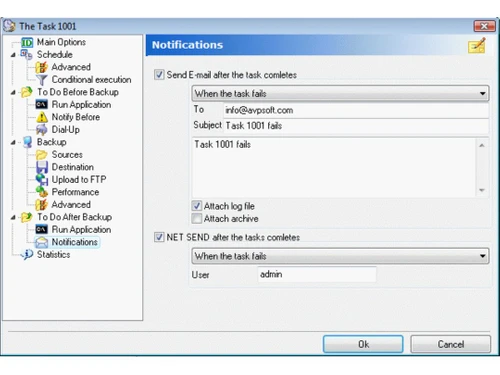Click the Sources folder icon
Viewport: 500px width, 375px height.
[42, 155]
